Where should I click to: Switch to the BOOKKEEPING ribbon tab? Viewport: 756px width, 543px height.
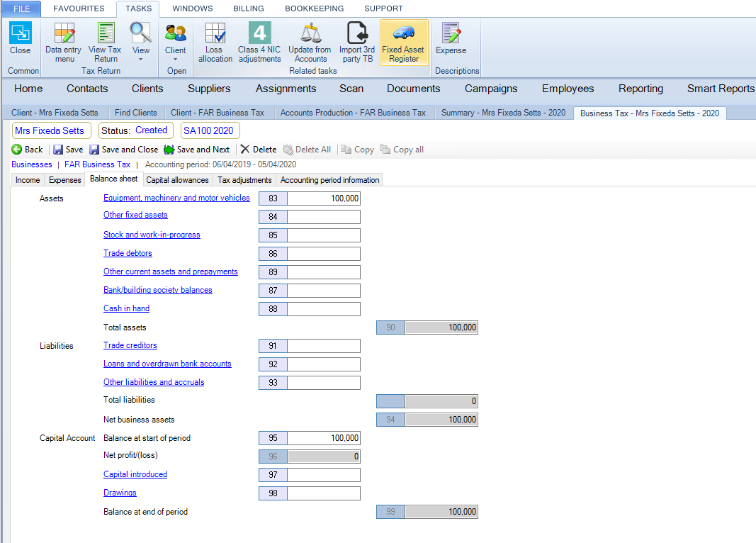315,9
